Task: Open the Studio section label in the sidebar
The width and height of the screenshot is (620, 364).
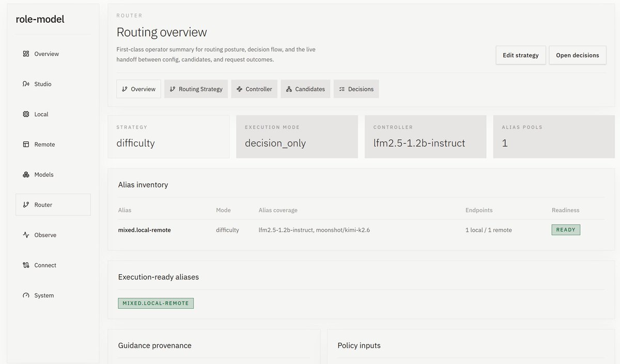Action: [43, 84]
